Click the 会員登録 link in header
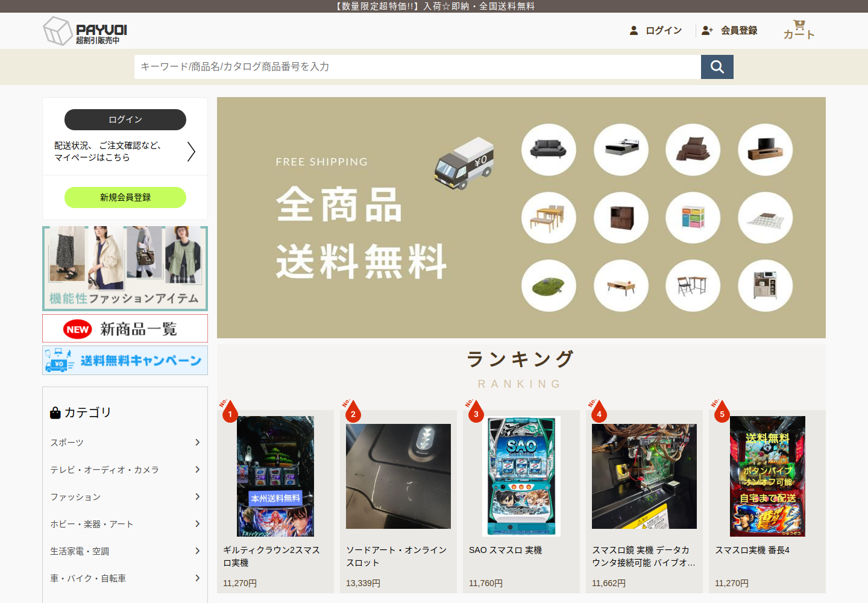This screenshot has height=603, width=868. pos(739,30)
